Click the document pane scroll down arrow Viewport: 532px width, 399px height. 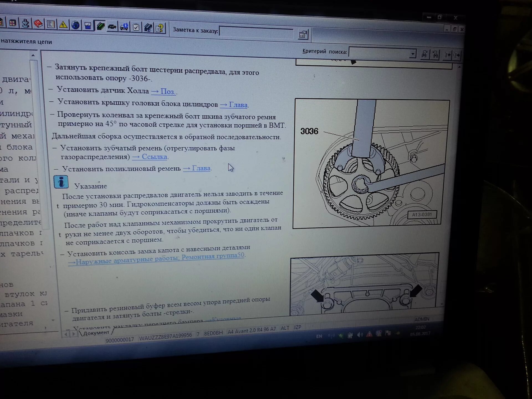[442, 304]
